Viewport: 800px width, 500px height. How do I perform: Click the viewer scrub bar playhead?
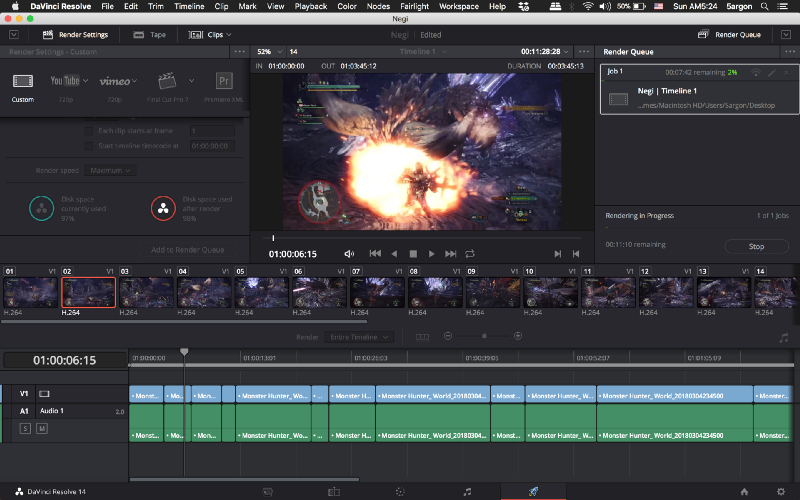click(x=273, y=238)
